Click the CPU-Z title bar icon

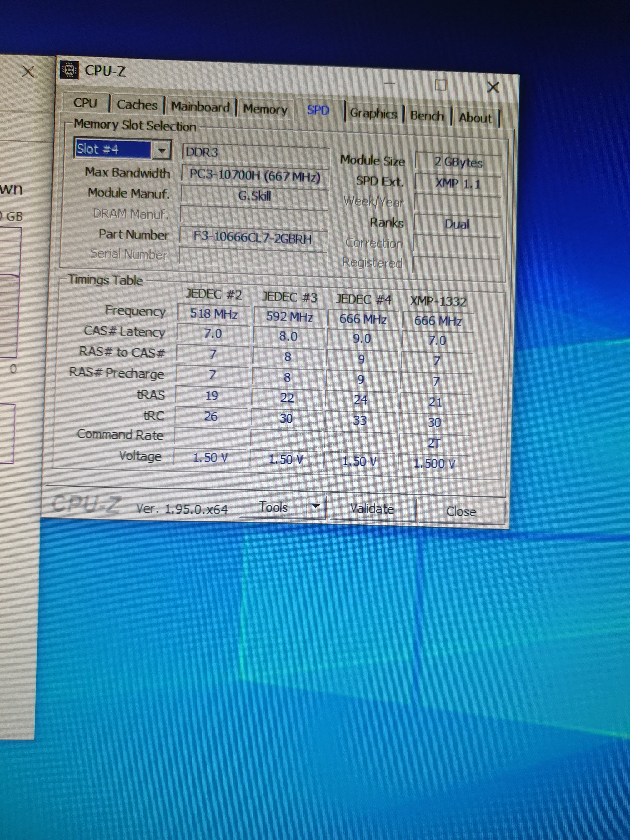[x=69, y=70]
